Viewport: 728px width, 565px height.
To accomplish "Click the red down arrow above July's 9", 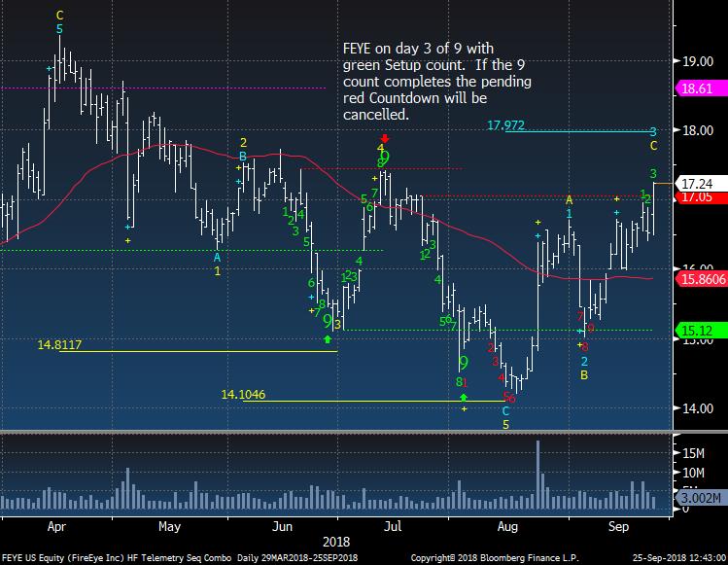I will click(x=386, y=139).
